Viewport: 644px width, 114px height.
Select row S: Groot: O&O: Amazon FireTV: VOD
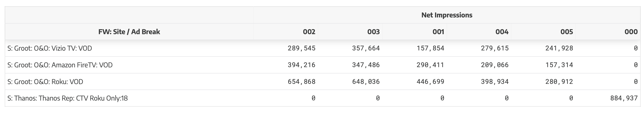pyautogui.click(x=322, y=65)
